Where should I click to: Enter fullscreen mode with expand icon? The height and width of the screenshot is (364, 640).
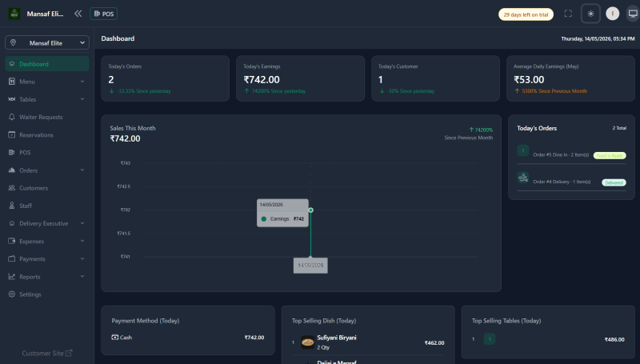coord(568,14)
